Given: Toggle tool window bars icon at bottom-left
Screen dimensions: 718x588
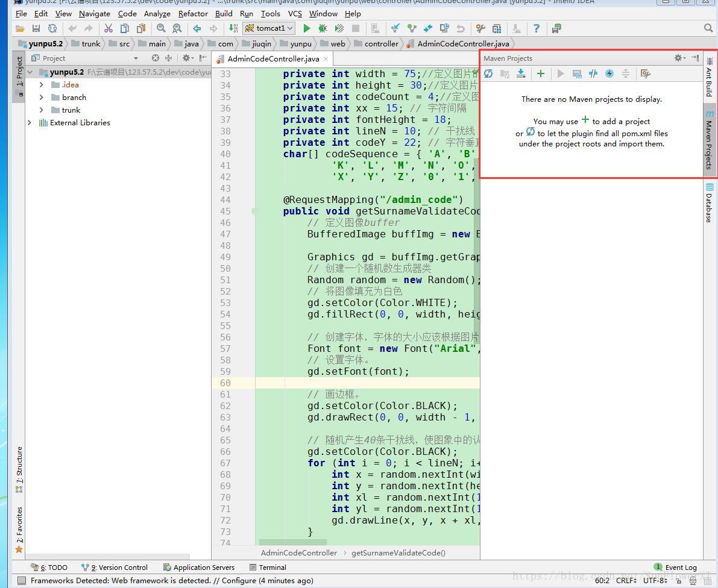Looking at the screenshot, I should click(21, 581).
